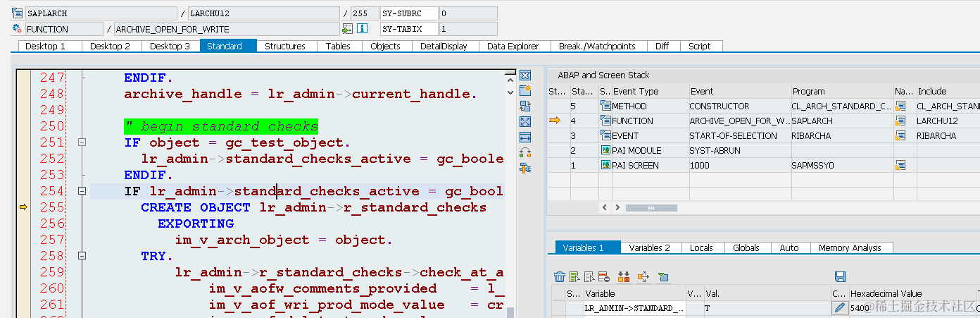
Task: Open navigation icon in the CONSTRUCTOR row
Action: tap(900, 106)
